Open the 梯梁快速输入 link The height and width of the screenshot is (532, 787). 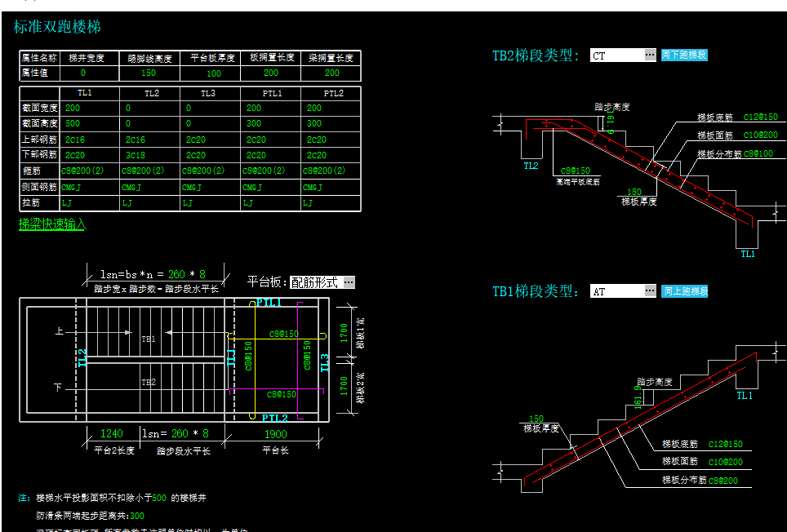(x=52, y=224)
